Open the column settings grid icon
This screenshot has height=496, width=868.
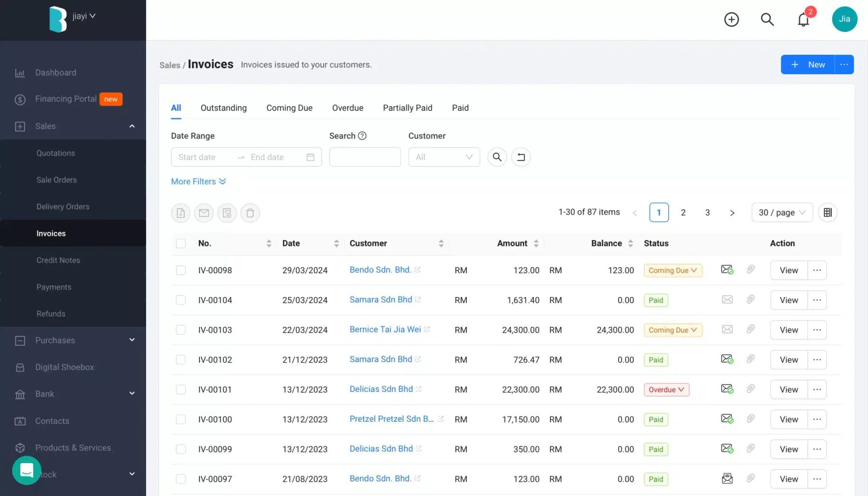827,213
